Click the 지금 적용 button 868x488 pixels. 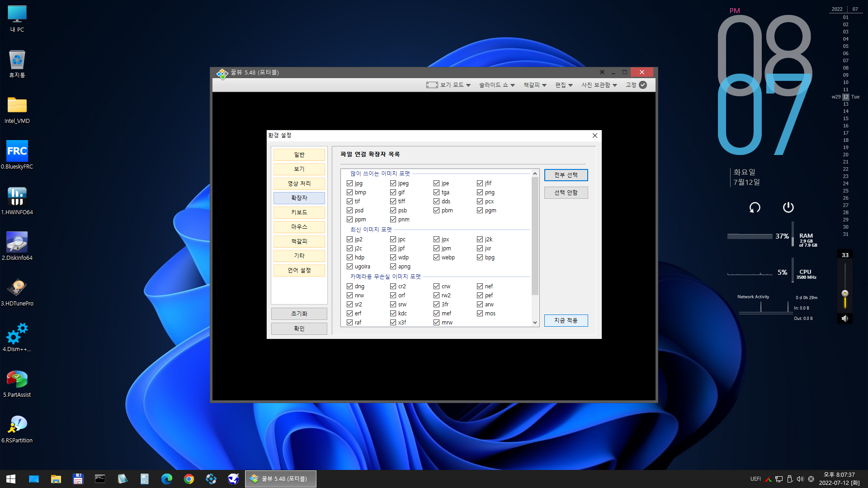tap(566, 320)
